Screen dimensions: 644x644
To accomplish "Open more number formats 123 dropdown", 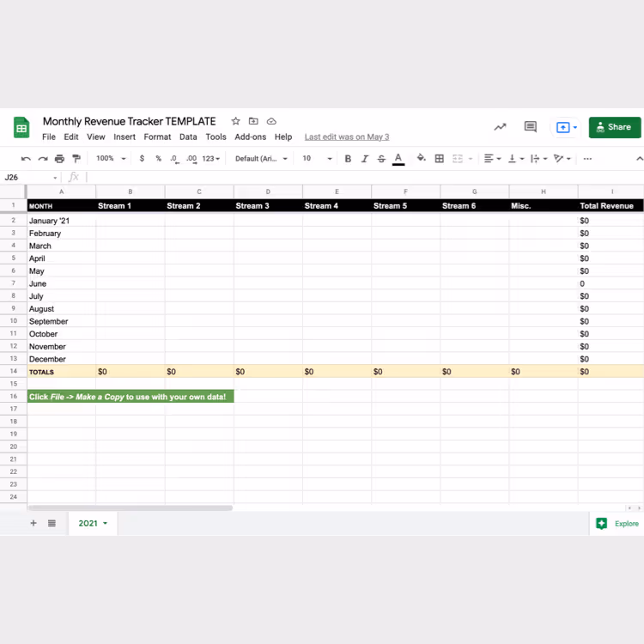I will pyautogui.click(x=210, y=159).
